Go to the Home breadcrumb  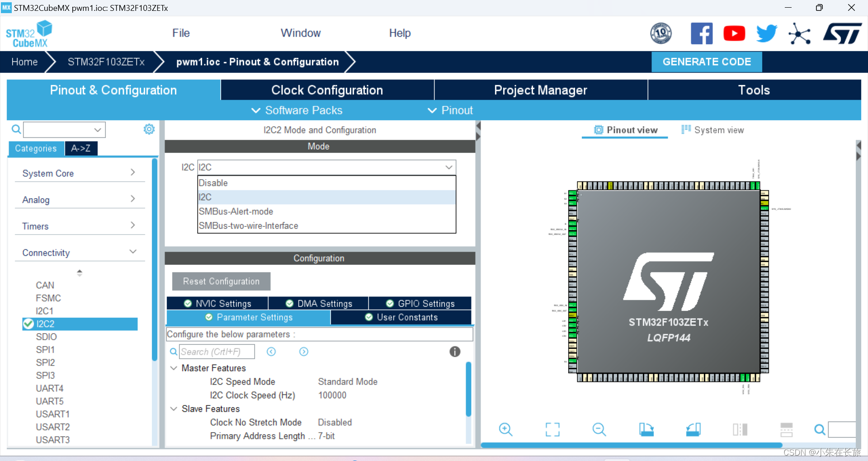24,62
